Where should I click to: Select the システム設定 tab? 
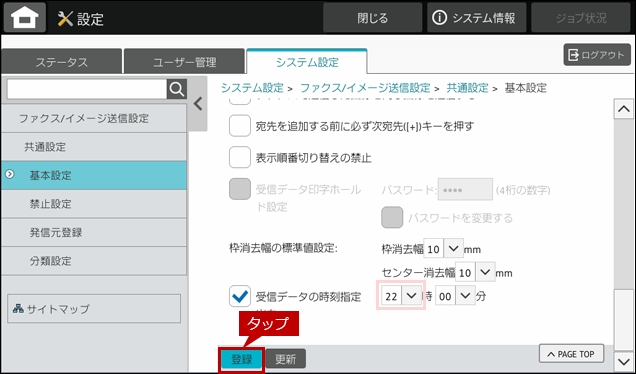coord(307,62)
